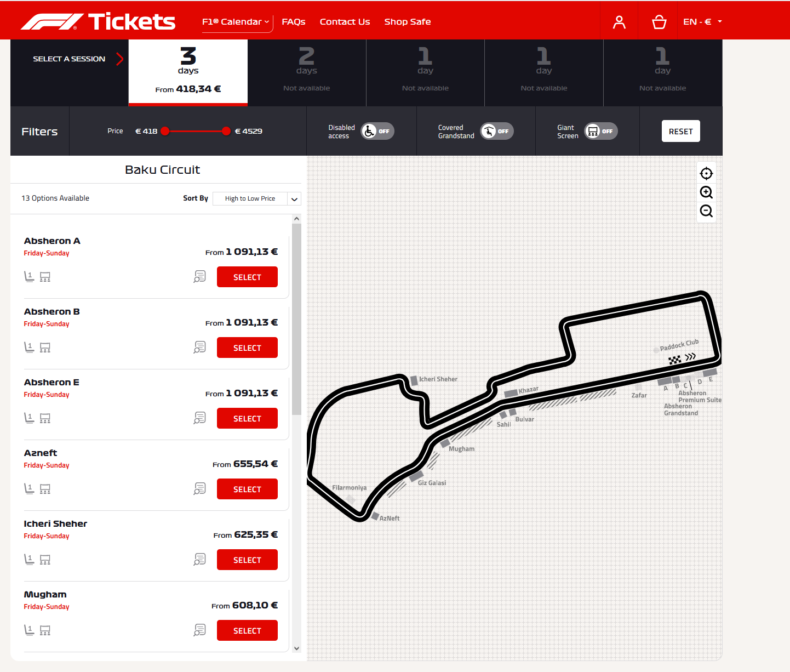The width and height of the screenshot is (790, 672).
Task: Open the shopping basket icon
Action: [x=659, y=22]
